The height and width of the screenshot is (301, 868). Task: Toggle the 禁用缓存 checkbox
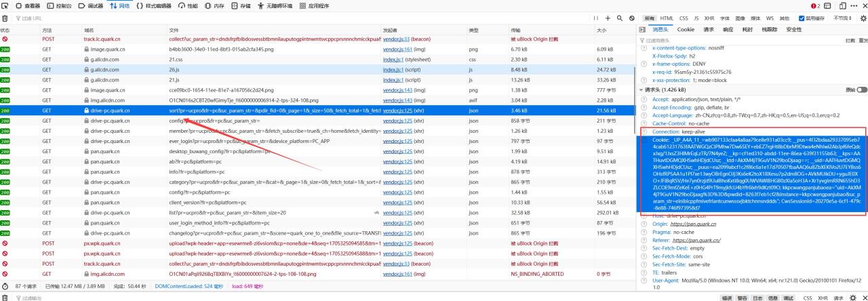click(x=801, y=18)
